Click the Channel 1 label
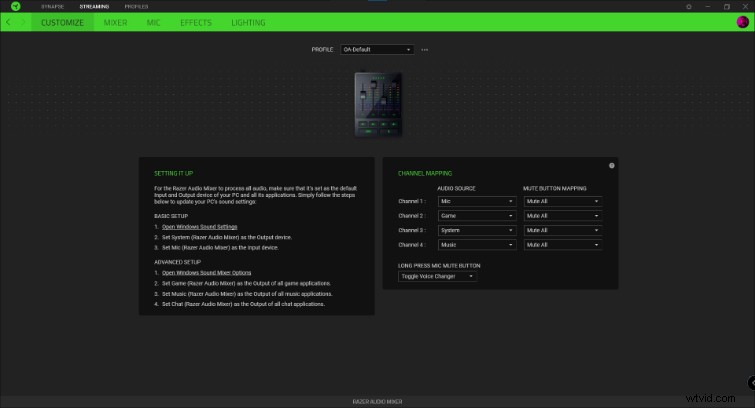The height and width of the screenshot is (408, 755). [x=412, y=201]
